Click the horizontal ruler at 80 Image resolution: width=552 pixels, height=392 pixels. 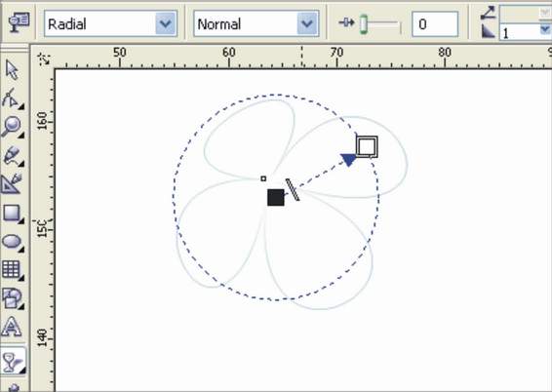[x=445, y=53]
